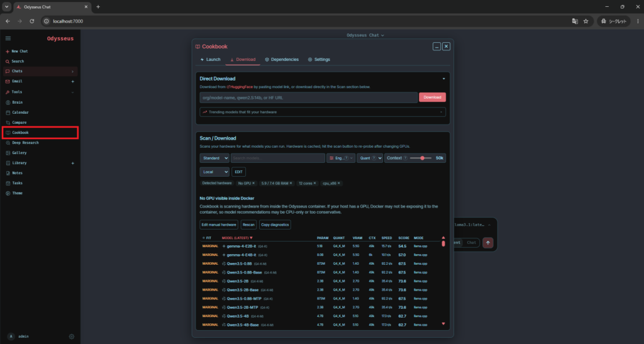The image size is (644, 344).
Task: Close the Cookbook panel
Action: point(446,47)
